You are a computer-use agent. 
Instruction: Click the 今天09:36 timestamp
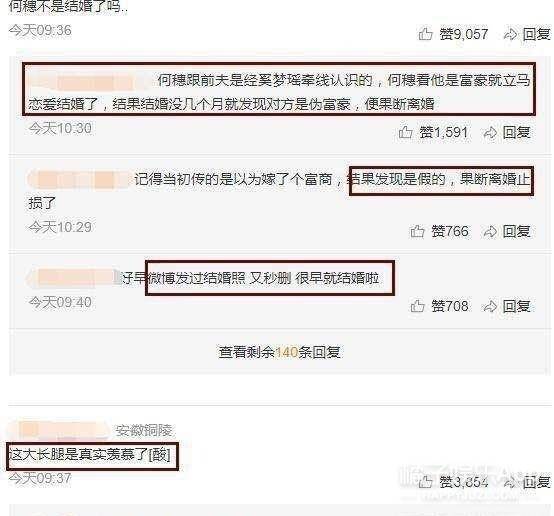pos(40,30)
